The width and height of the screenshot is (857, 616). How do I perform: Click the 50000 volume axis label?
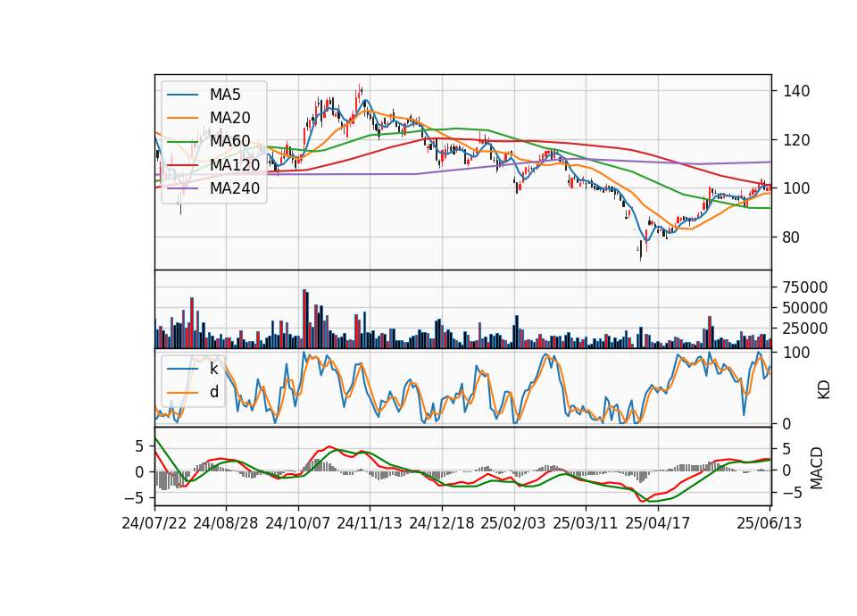coord(805,308)
